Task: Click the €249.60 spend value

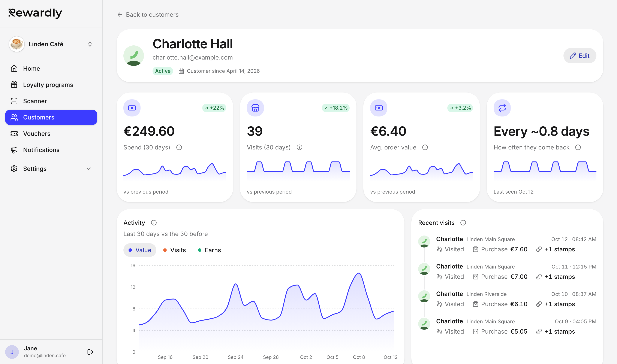Action: [x=149, y=131]
